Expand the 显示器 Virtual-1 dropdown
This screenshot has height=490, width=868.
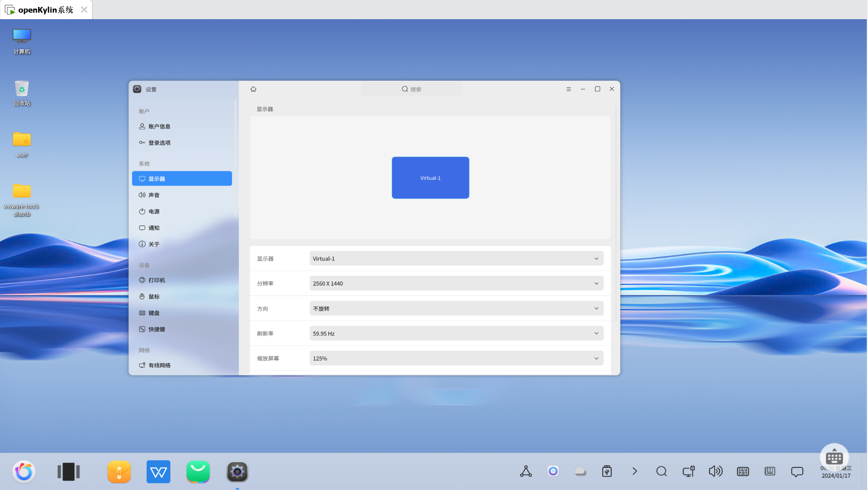[456, 259]
